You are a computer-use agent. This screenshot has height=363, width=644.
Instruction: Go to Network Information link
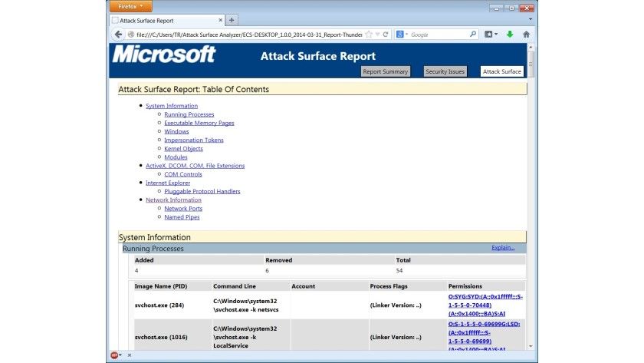pos(174,200)
